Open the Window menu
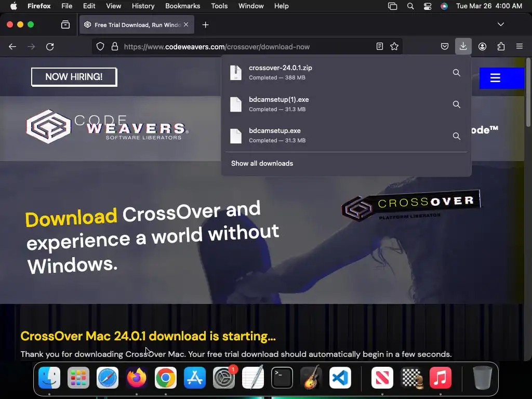This screenshot has height=399, width=532. [x=251, y=6]
